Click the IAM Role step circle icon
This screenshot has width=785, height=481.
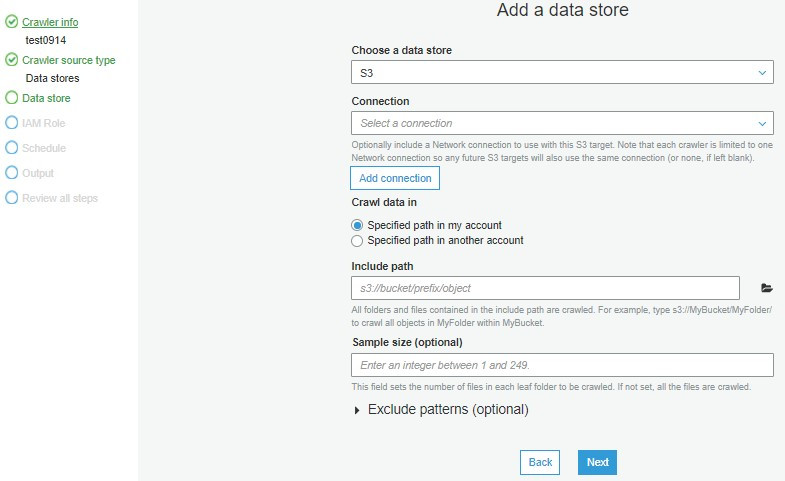tap(12, 123)
